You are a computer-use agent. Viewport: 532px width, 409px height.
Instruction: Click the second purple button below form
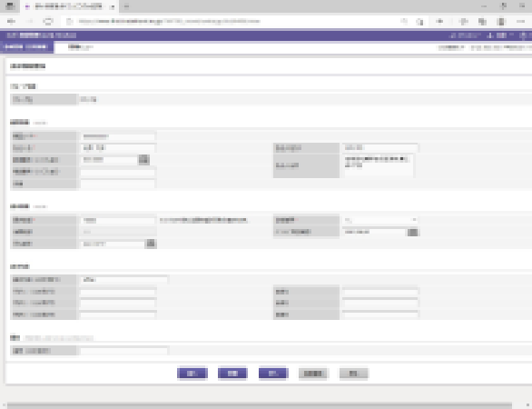[x=232, y=374]
